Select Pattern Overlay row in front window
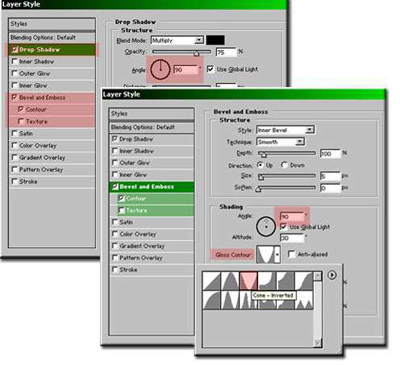This screenshot has width=400, height=365. click(152, 258)
